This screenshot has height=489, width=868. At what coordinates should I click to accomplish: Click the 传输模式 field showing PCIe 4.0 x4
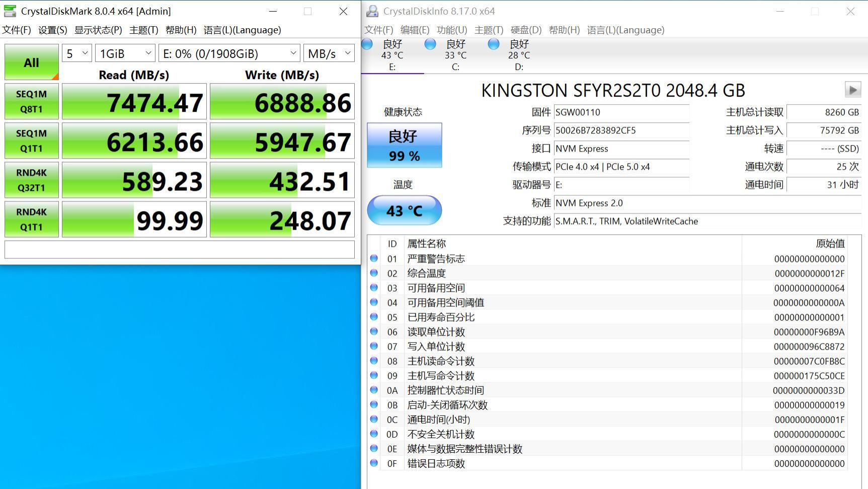621,167
